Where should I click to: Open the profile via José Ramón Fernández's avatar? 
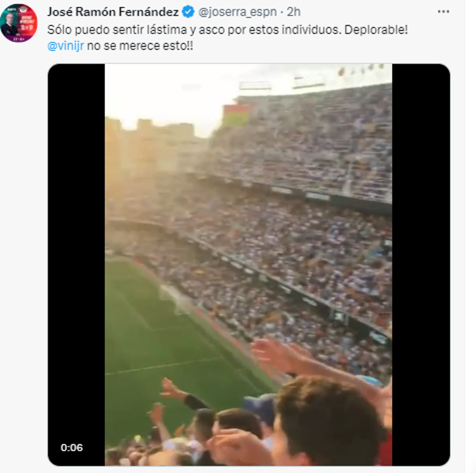click(x=21, y=21)
